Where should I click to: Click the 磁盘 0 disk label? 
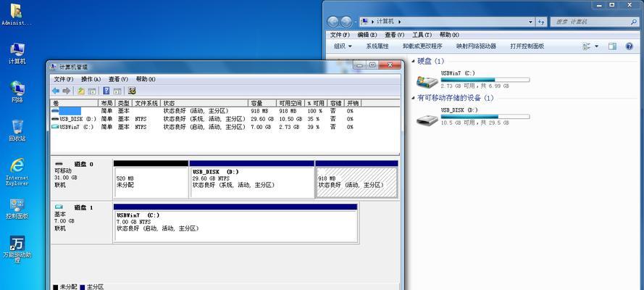83,164
